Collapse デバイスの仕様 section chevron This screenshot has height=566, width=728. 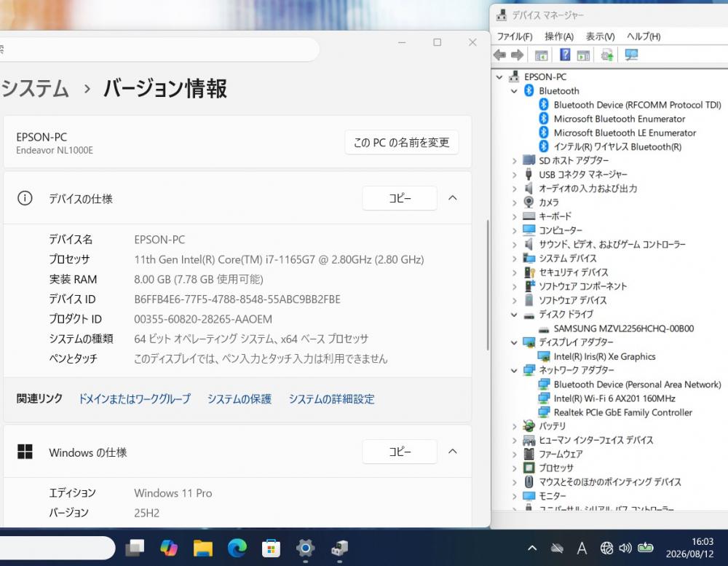(x=453, y=198)
